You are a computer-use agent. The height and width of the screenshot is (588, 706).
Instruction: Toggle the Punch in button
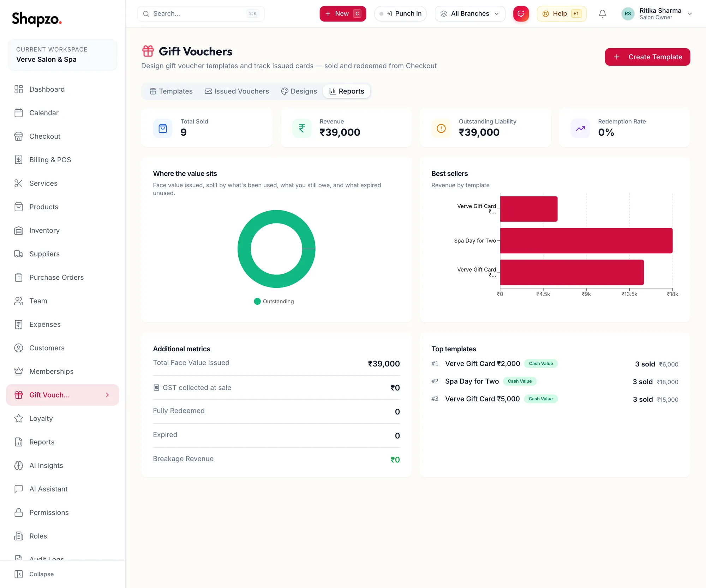[400, 14]
